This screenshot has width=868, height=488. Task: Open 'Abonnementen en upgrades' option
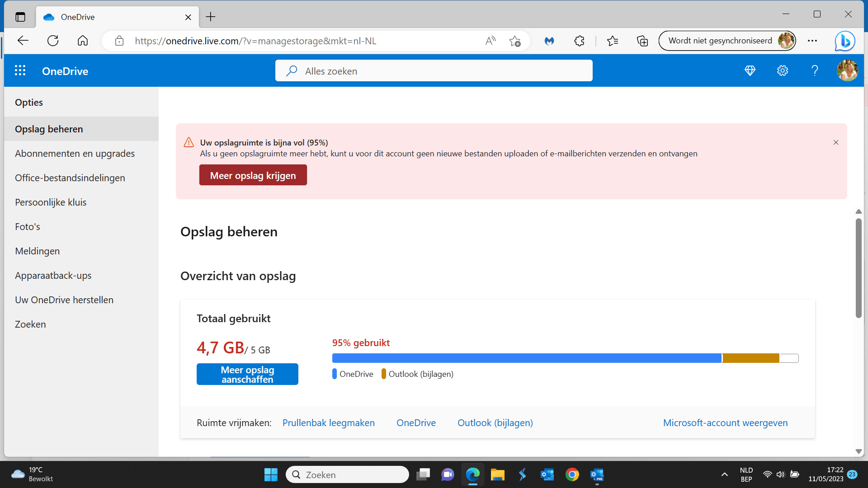(81, 153)
